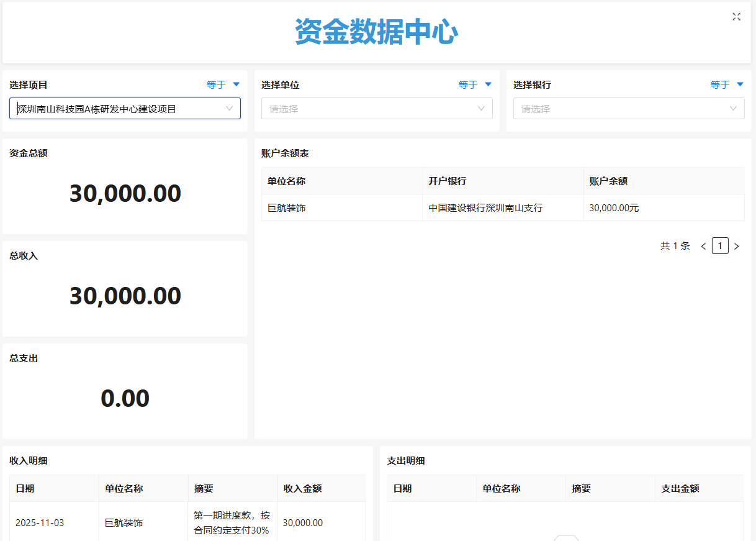Click the 单位名称 header in 账户余额表
756x541 pixels.
click(x=287, y=181)
